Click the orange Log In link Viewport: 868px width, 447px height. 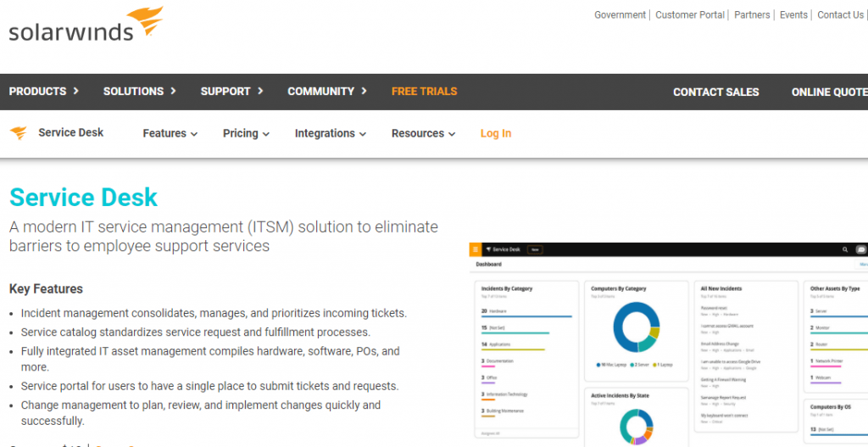(x=495, y=133)
